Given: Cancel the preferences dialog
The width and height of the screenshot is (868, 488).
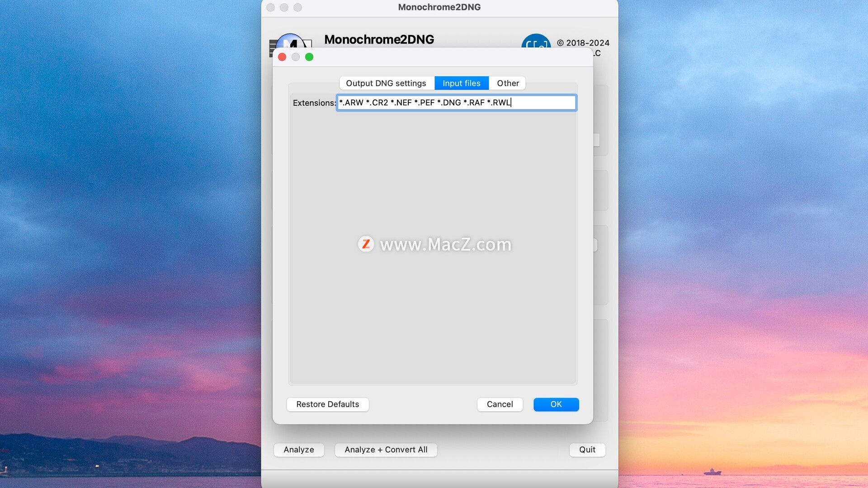Looking at the screenshot, I should tap(500, 404).
